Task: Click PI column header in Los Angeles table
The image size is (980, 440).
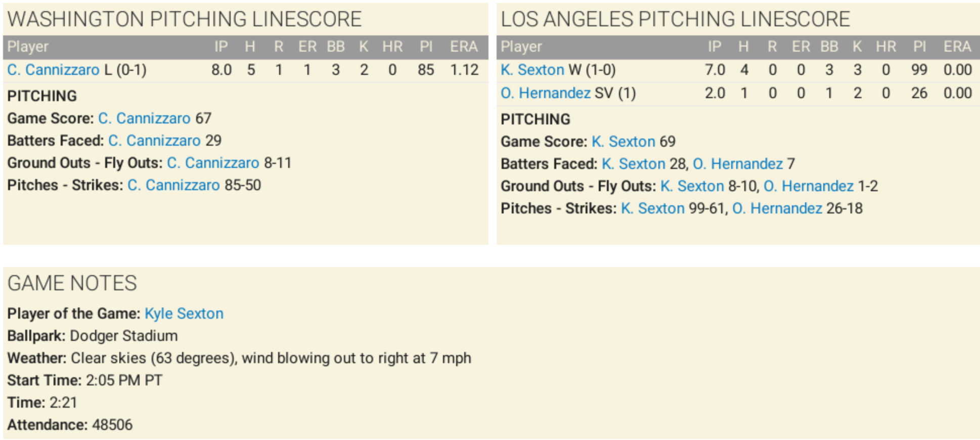Action: tap(919, 47)
